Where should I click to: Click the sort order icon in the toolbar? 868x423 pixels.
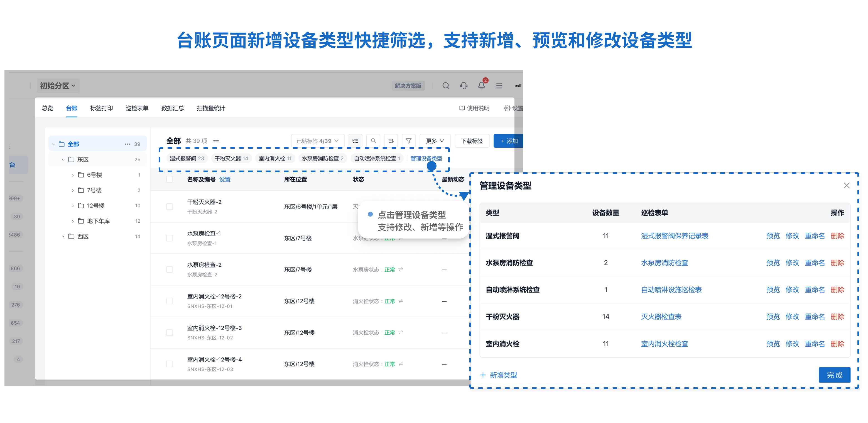391,141
